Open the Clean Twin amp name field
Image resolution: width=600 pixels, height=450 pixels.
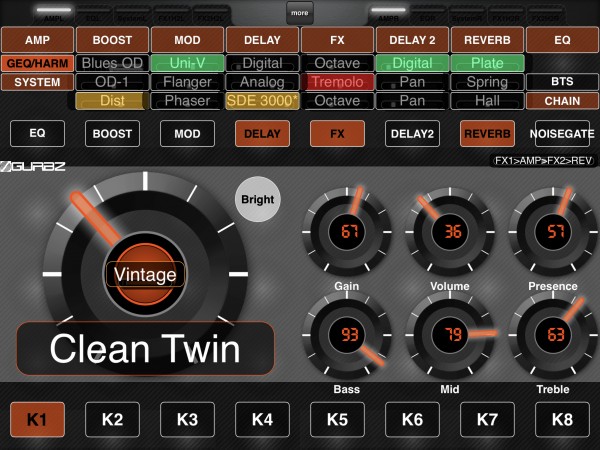click(x=145, y=349)
